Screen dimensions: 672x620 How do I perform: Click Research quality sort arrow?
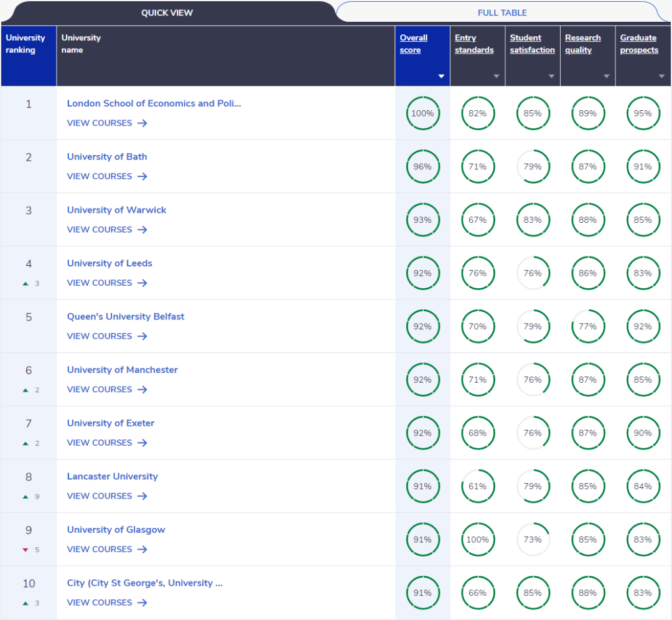click(x=606, y=77)
